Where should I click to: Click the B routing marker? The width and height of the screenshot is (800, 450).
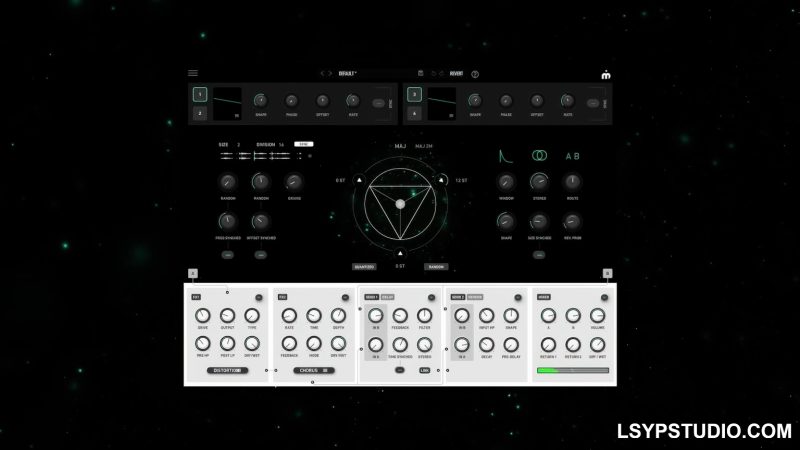[x=607, y=273]
